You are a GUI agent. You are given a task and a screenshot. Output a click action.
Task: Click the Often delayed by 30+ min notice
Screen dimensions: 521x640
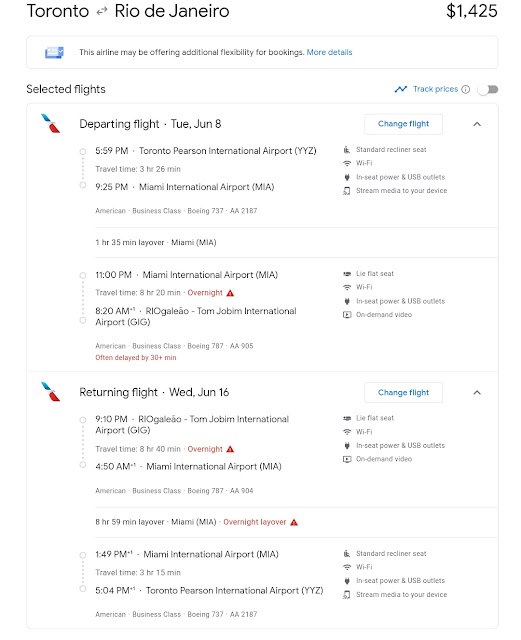[x=136, y=358]
